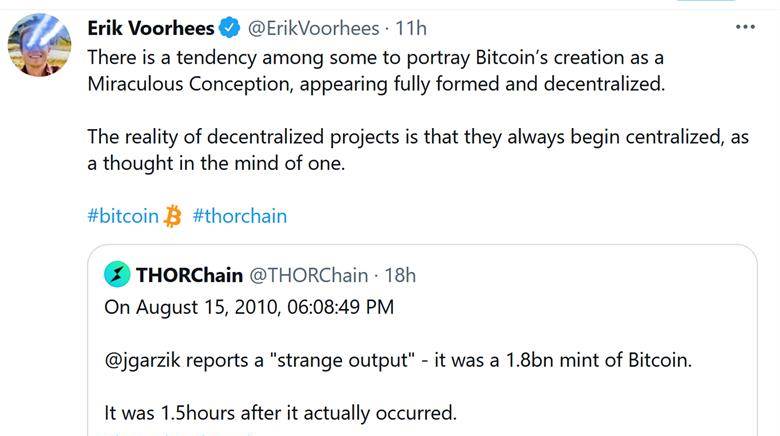780x436 pixels.
Task: Open Erik Voorhees profile picture
Action: pyautogui.click(x=39, y=45)
